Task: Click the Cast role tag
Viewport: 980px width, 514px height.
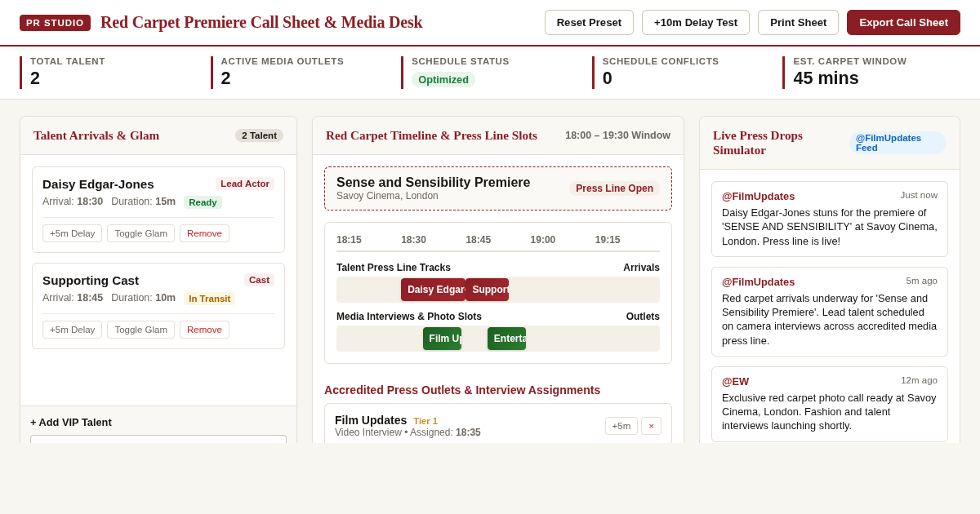Action: coord(259,280)
